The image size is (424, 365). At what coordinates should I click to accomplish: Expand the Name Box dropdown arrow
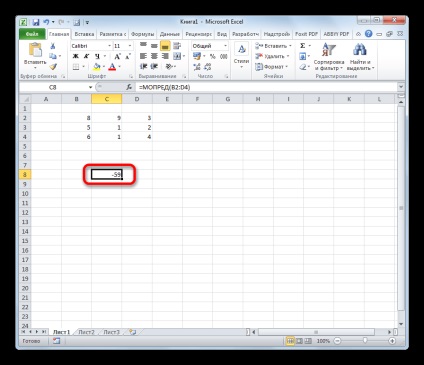click(90, 87)
